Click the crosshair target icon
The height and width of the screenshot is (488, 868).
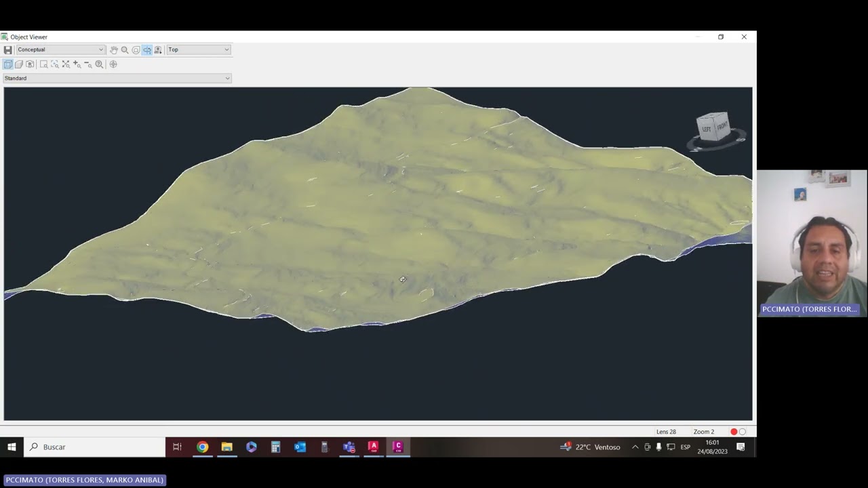(x=113, y=64)
